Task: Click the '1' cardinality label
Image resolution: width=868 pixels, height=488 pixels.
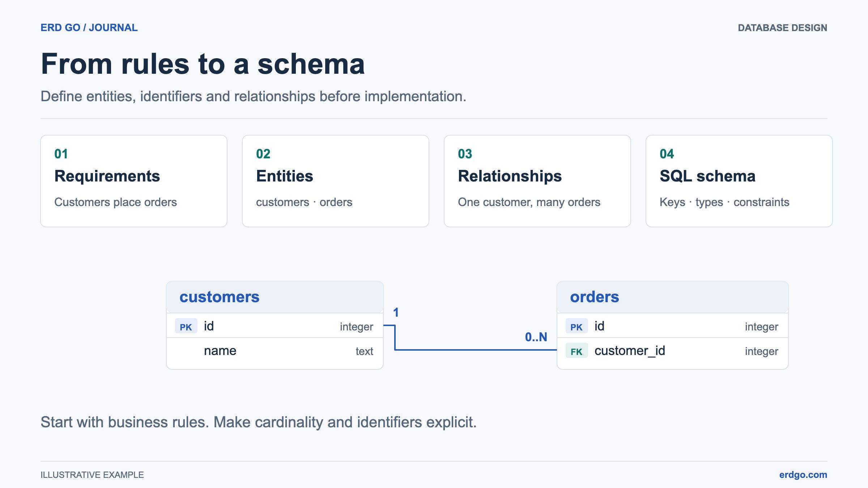Action: tap(396, 312)
